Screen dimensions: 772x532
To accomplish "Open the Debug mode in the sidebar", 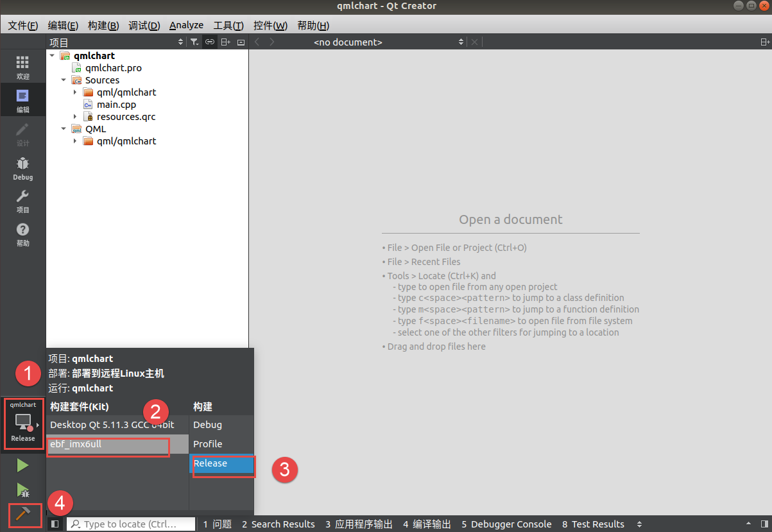I will 22,167.
